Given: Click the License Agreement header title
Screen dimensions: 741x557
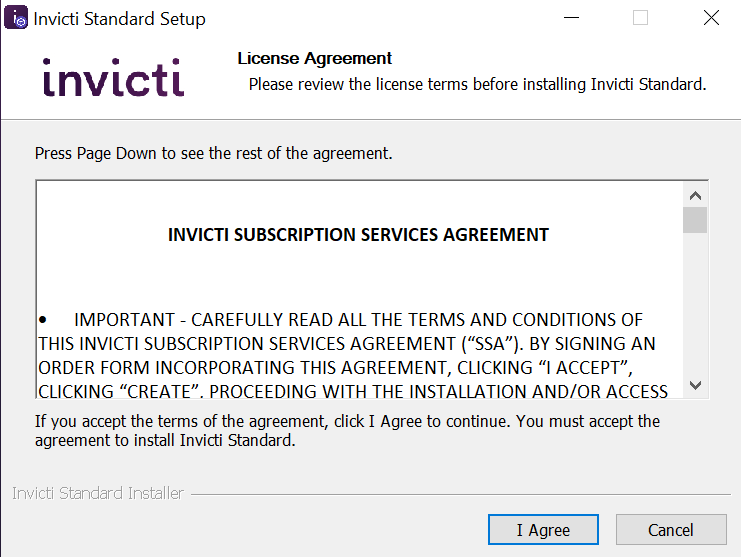Looking at the screenshot, I should point(315,58).
